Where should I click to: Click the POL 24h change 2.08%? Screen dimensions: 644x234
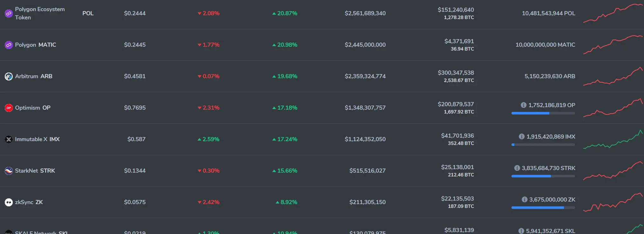coord(209,13)
